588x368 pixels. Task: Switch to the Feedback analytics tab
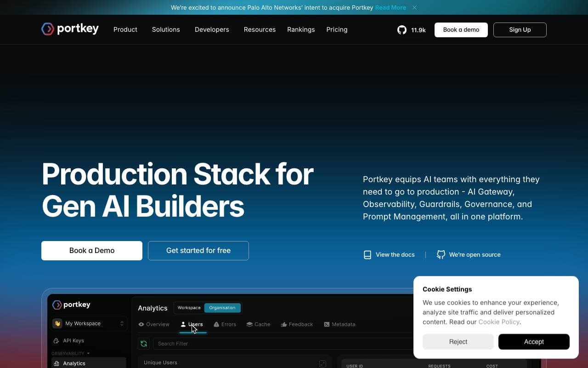tap(297, 324)
